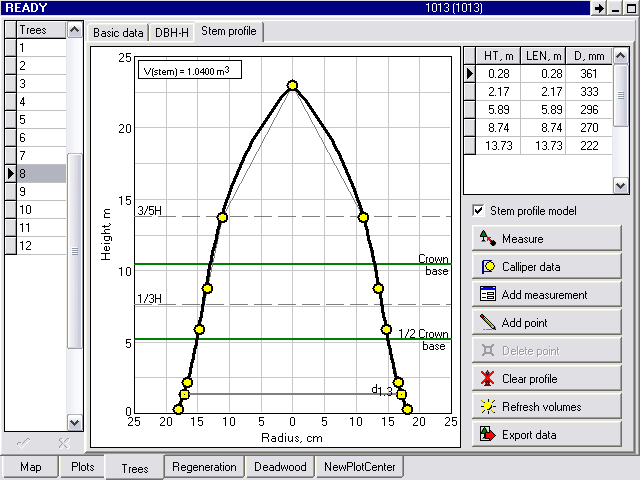This screenshot has height=480, width=640.
Task: Click the Trees list scrollbar thumb
Action: (75, 251)
